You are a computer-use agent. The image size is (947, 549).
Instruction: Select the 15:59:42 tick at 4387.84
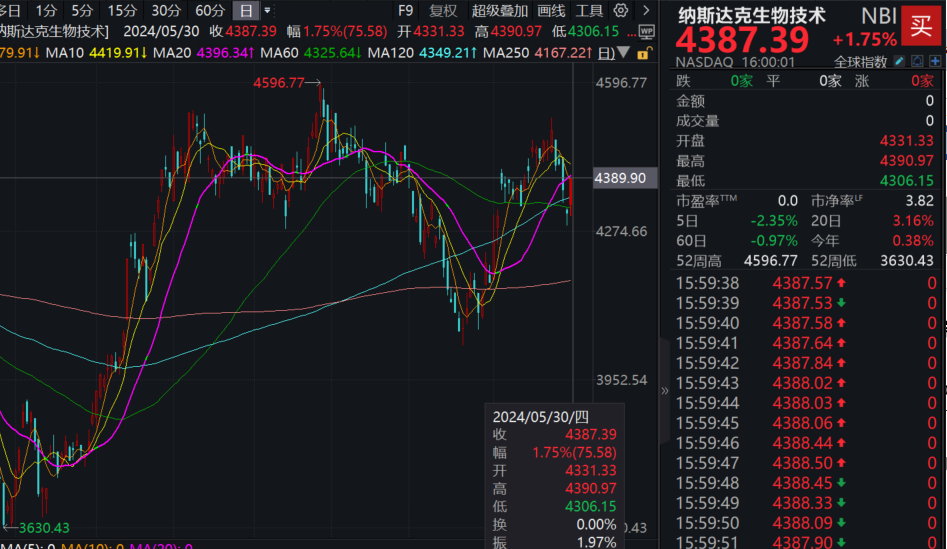(806, 363)
